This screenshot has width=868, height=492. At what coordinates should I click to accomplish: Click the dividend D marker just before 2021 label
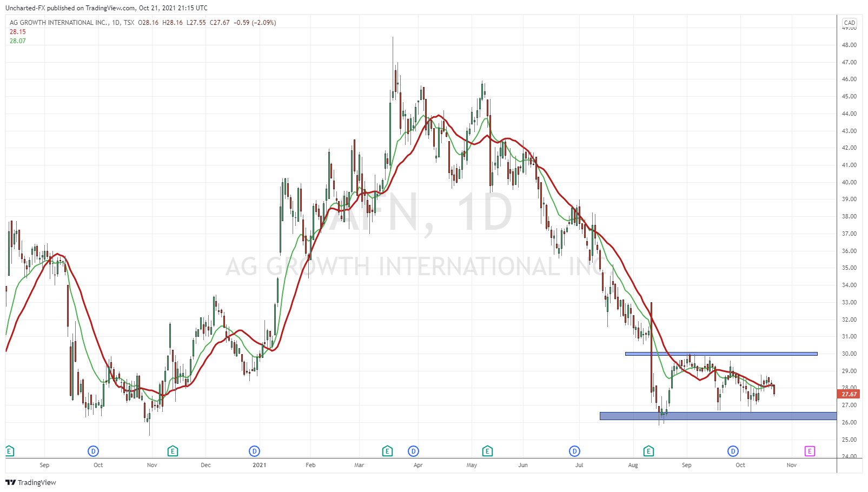coord(255,451)
